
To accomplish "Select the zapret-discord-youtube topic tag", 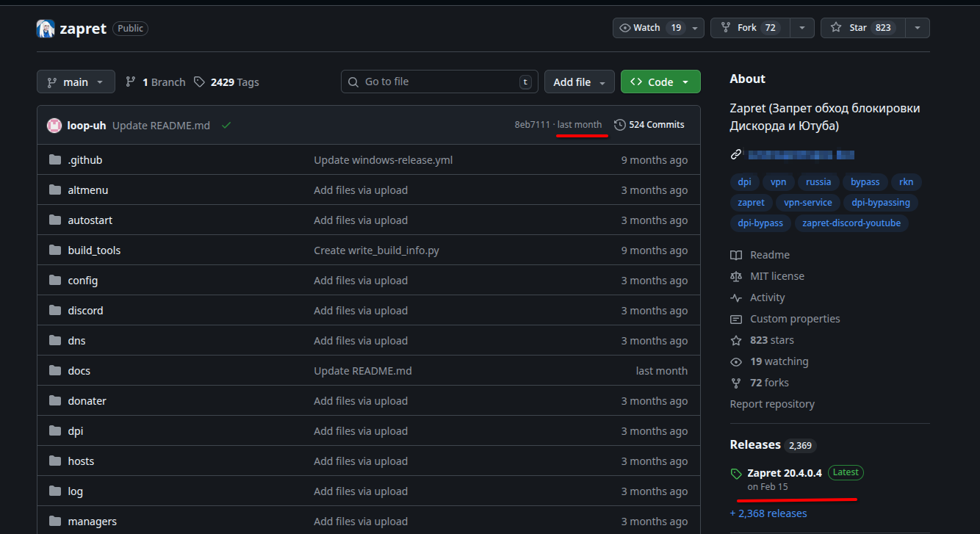I will pos(851,223).
